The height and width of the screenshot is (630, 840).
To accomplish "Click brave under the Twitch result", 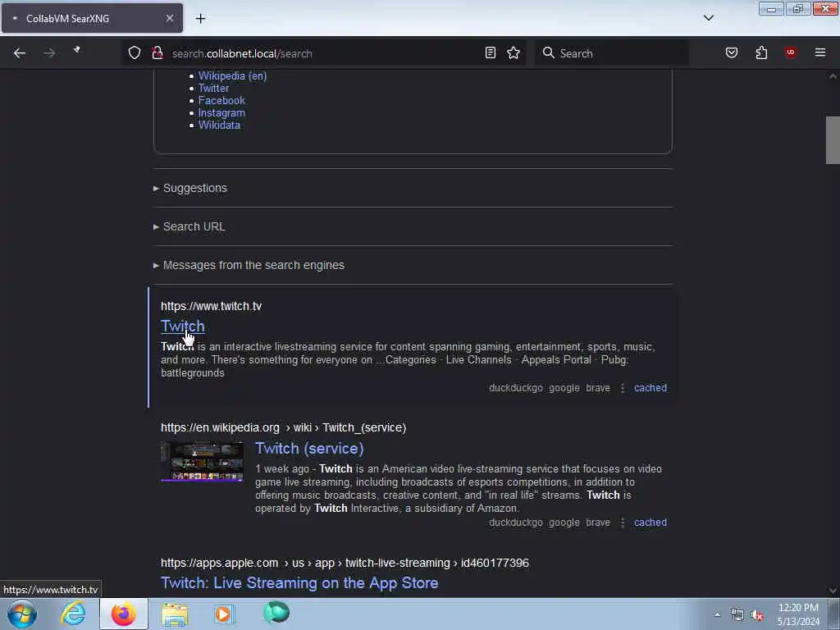I will tap(598, 388).
